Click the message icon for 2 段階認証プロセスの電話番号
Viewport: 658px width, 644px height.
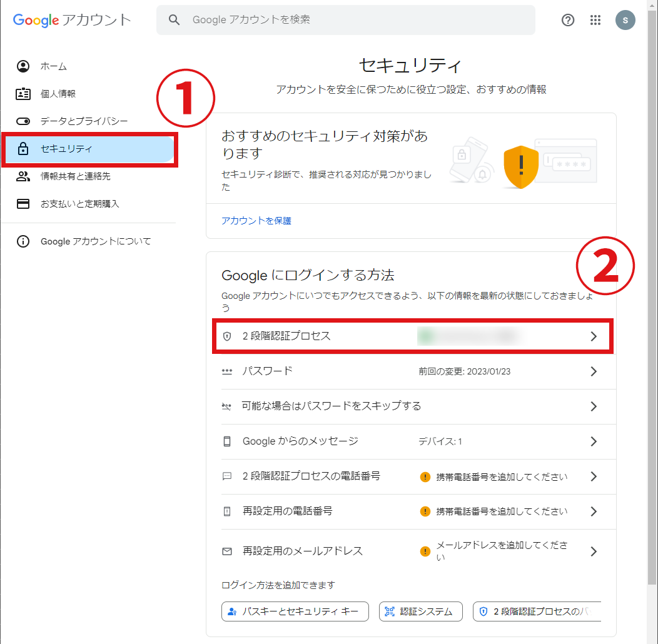coord(227,476)
